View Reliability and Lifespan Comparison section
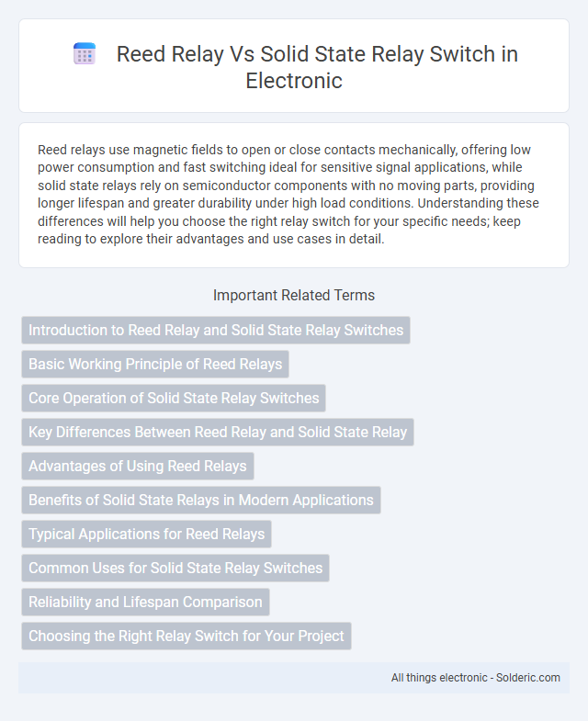588x721 pixels. click(x=145, y=603)
